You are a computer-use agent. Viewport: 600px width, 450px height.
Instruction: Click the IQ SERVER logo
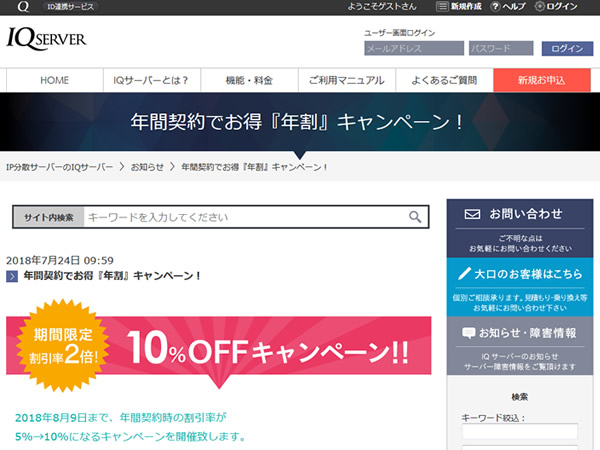coord(46,39)
